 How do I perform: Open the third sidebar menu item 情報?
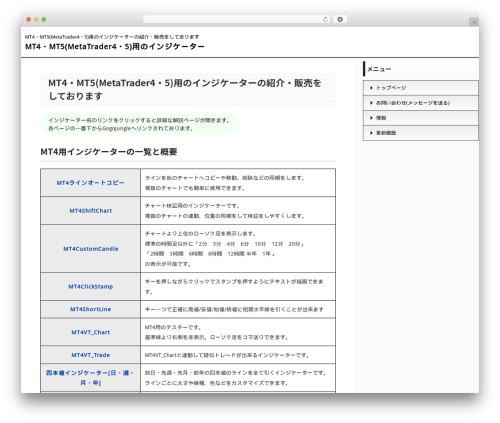pyautogui.click(x=421, y=118)
